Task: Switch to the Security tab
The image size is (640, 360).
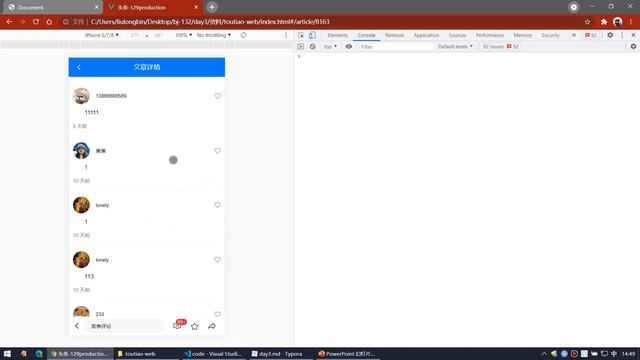Action: (550, 35)
